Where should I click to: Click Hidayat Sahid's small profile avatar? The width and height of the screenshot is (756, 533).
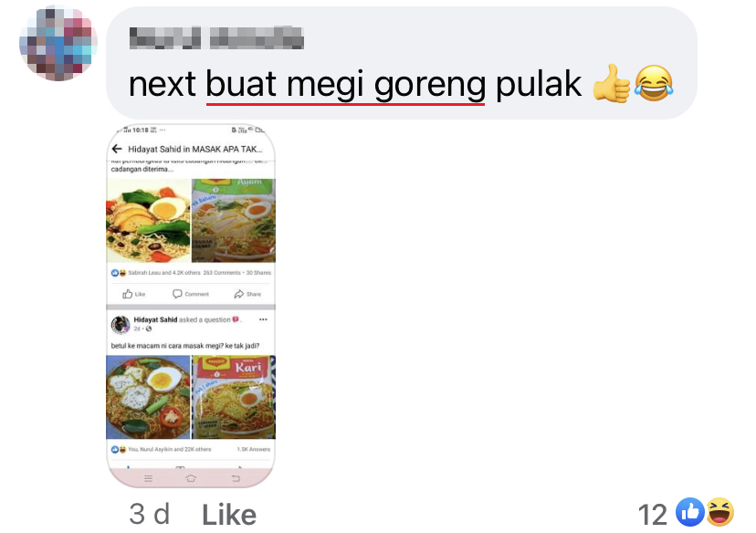point(120,324)
